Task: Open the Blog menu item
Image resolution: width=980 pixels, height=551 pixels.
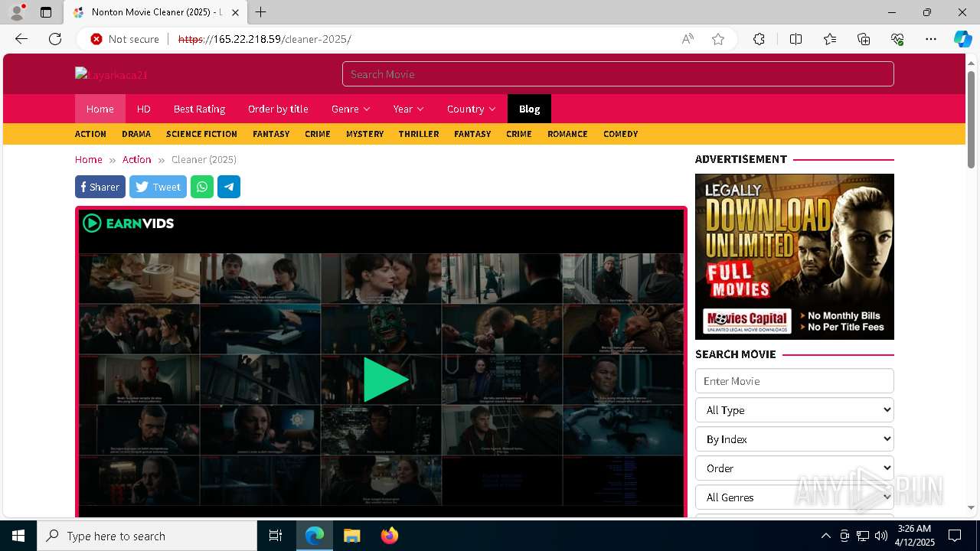Action: [530, 109]
